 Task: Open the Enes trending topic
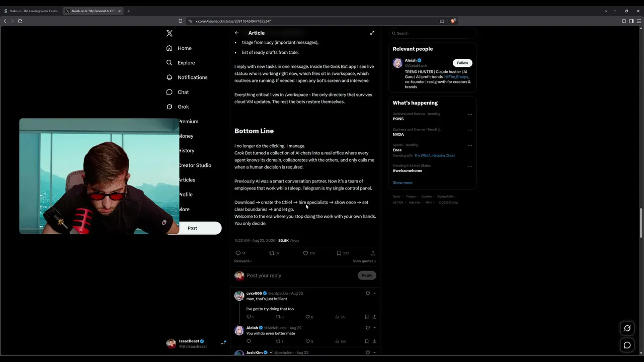tap(397, 150)
